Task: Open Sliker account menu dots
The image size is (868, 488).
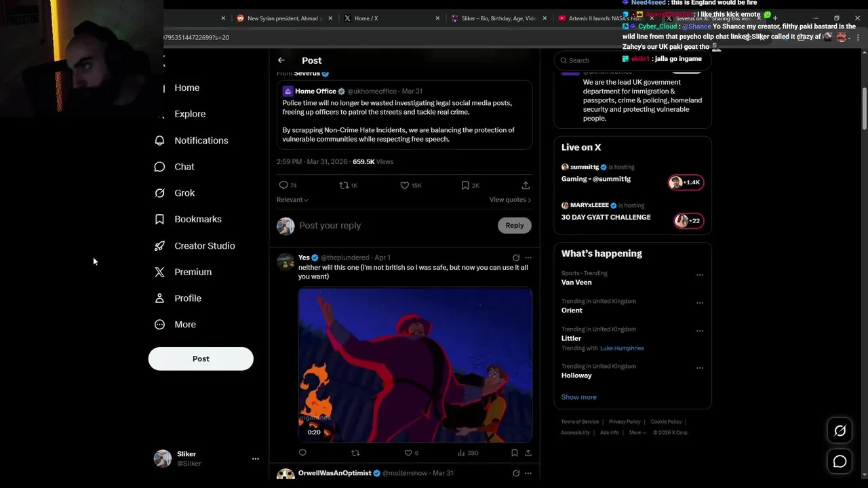Action: [256, 459]
